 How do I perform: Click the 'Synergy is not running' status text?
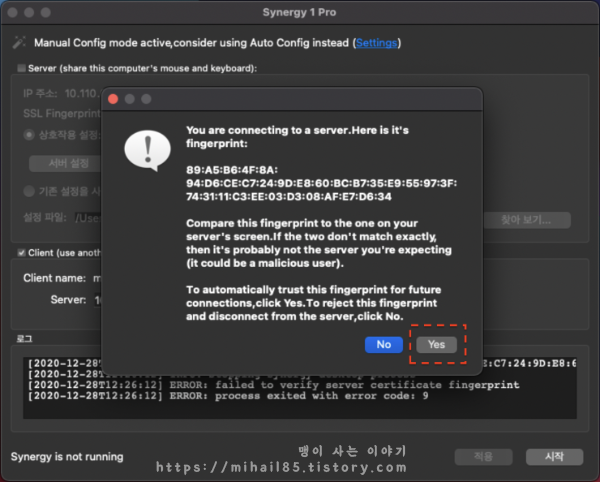pyautogui.click(x=67, y=456)
